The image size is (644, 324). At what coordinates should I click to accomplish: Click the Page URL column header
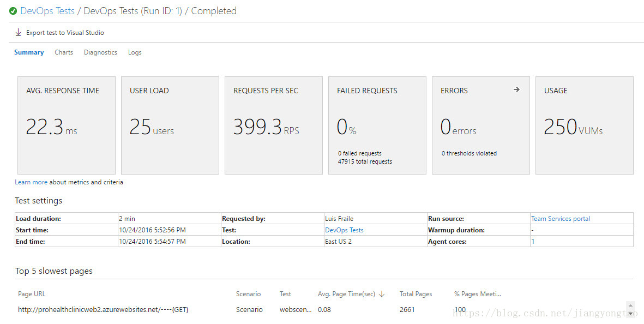32,294
